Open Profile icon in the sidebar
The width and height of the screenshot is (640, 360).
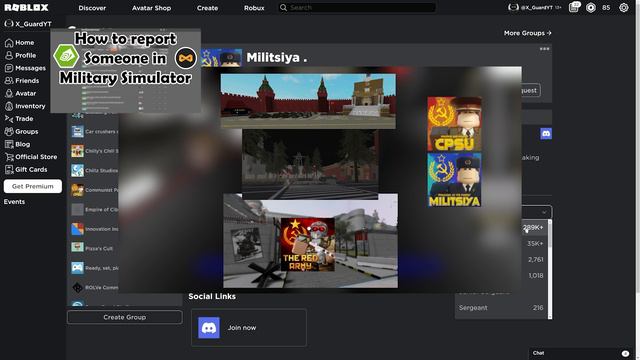pyautogui.click(x=9, y=55)
